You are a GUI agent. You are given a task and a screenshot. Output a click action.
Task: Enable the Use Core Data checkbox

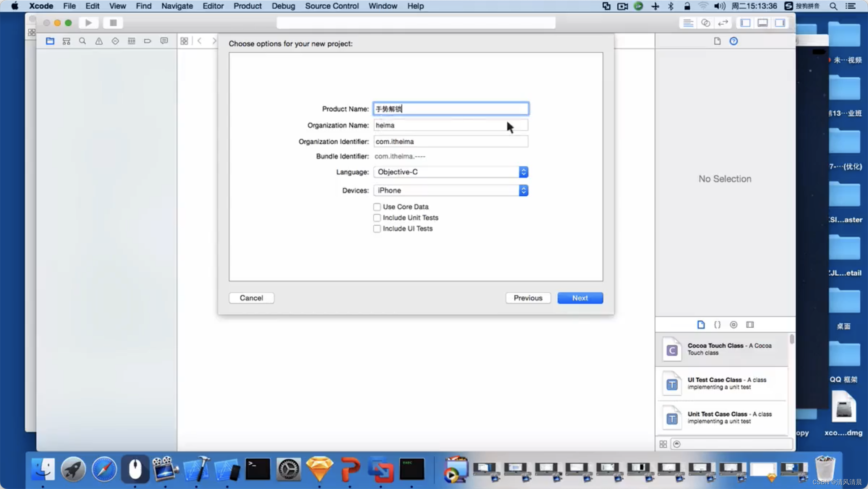coord(377,206)
